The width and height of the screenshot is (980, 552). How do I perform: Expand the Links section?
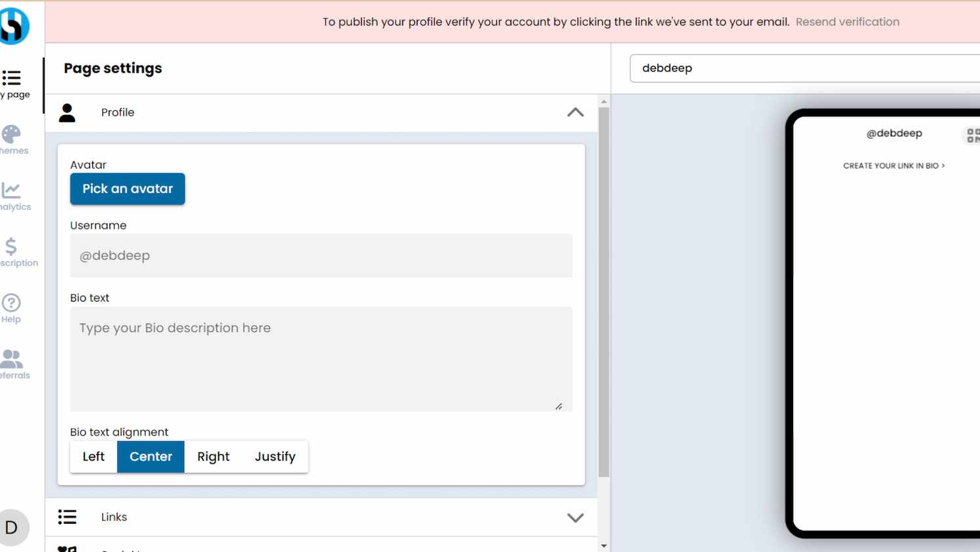tap(575, 517)
